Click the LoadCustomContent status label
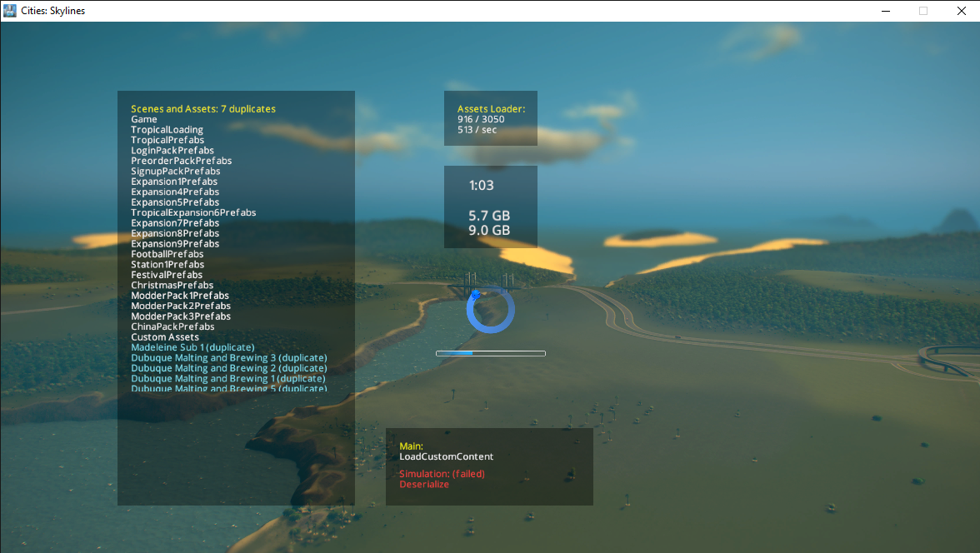 [x=446, y=456]
